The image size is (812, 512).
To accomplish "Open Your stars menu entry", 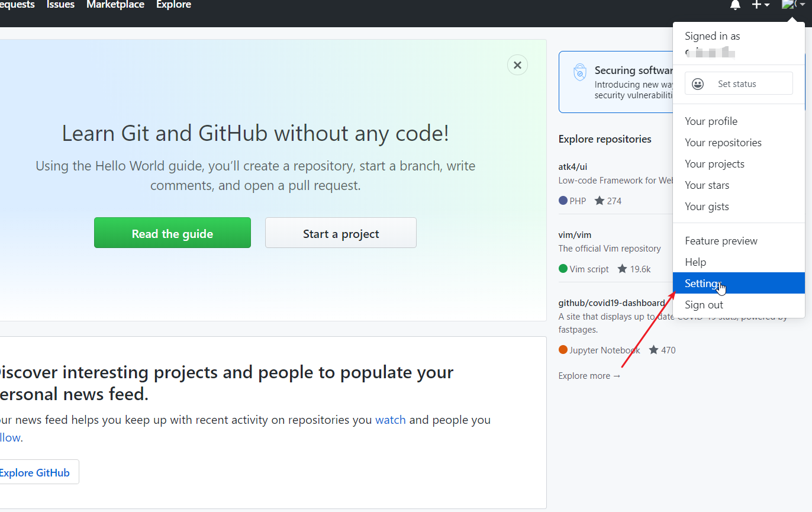I will coord(739,185).
